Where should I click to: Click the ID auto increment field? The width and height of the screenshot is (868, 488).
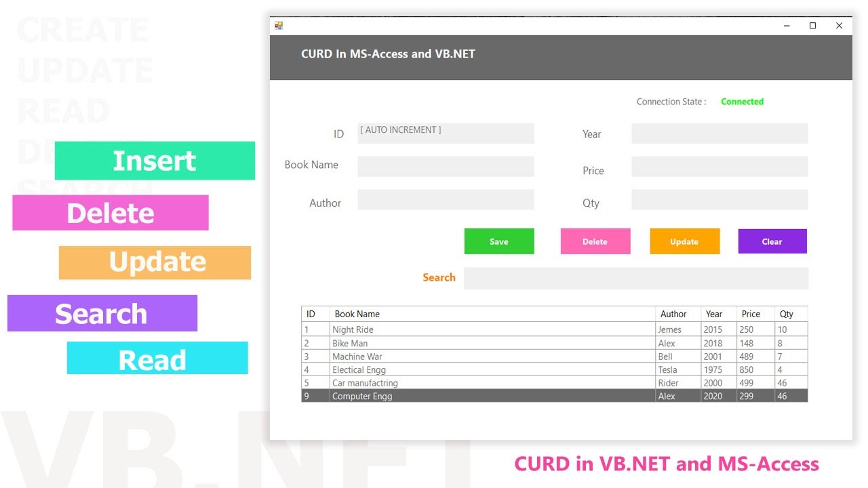446,134
